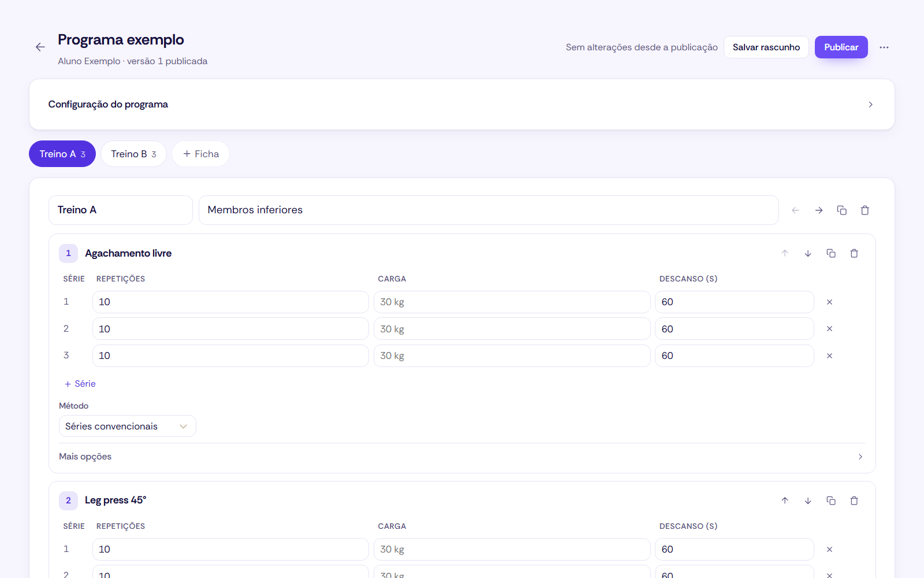
Task: Move Agachamento livre exercise up
Action: coord(785,253)
